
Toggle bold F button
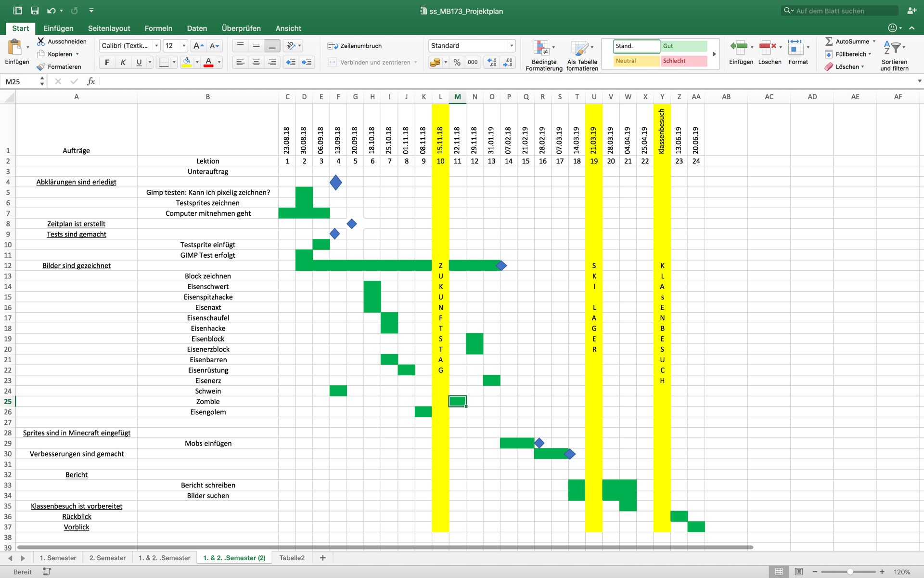(x=107, y=62)
